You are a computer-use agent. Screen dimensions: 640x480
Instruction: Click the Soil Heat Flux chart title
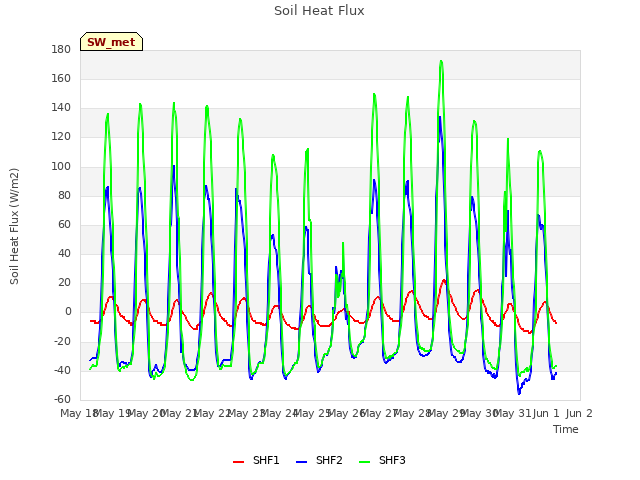click(x=319, y=11)
